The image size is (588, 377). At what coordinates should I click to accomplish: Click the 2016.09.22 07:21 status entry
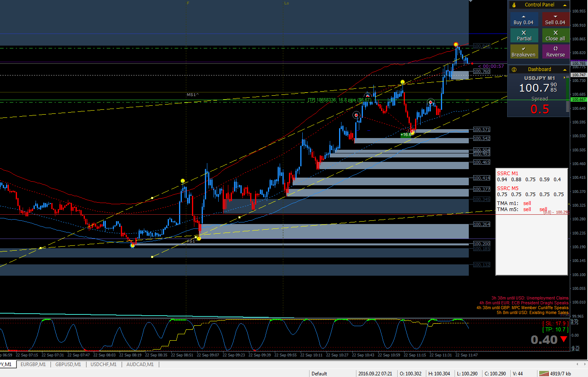[x=375, y=373]
